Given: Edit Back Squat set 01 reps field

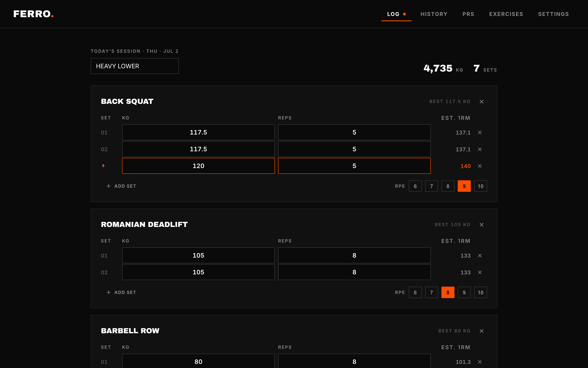Looking at the screenshot, I should 354,132.
